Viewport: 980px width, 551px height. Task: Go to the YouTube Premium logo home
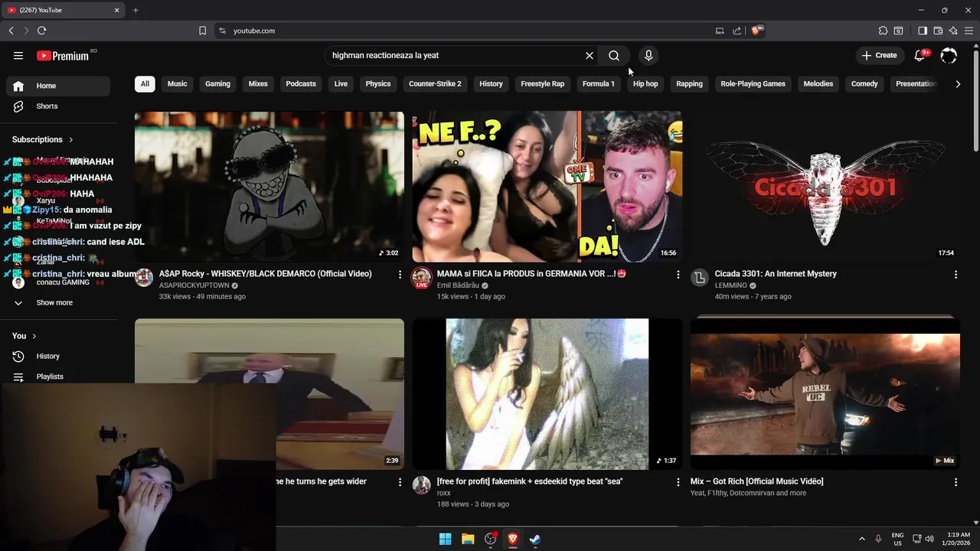tap(63, 56)
